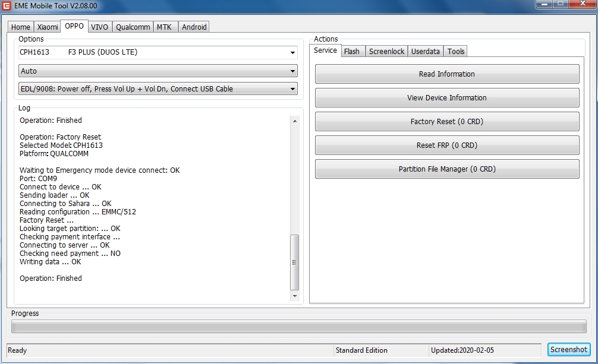
Task: Switch to the MTK tab
Action: pos(165,27)
